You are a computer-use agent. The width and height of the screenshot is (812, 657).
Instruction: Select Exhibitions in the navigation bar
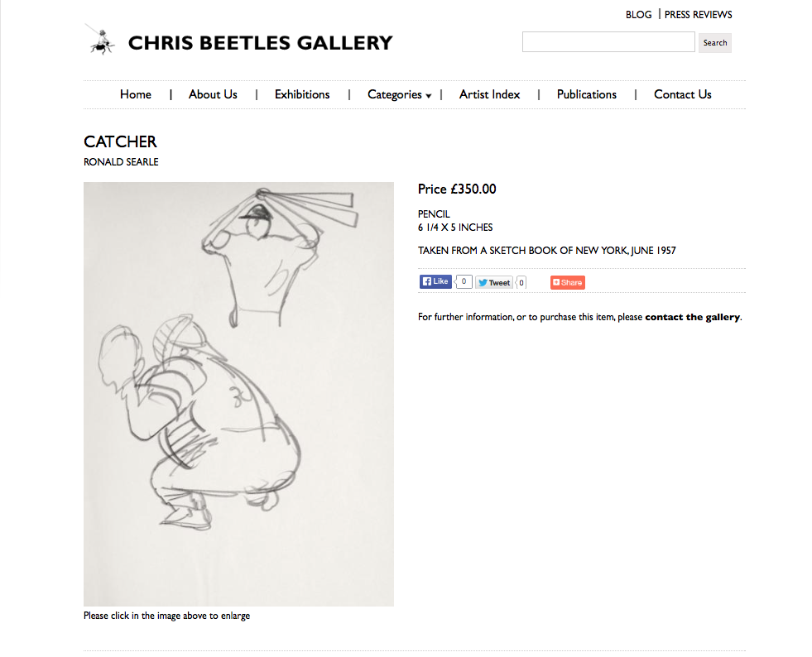(x=302, y=94)
